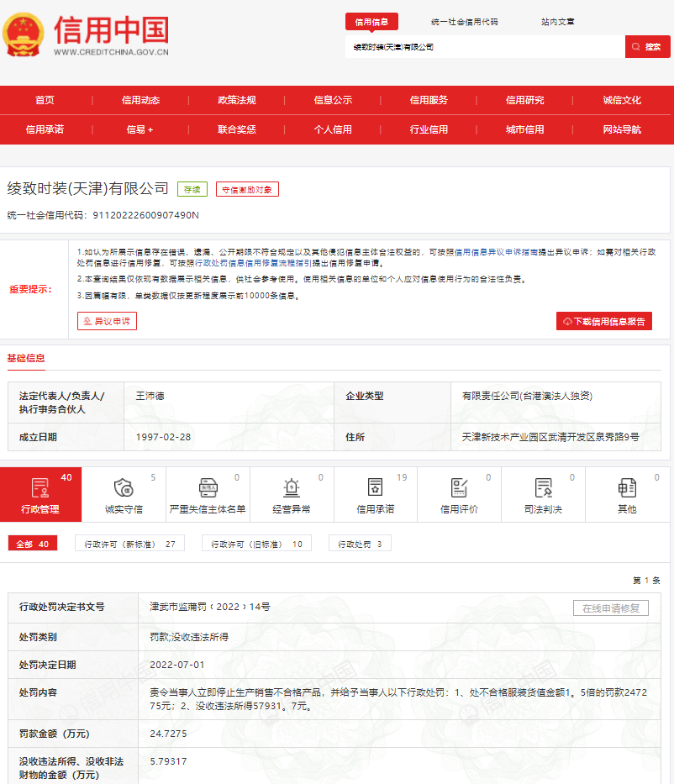Click the penalty decision date 2022-07-01
Screen dimensions: 674x784
point(177,665)
